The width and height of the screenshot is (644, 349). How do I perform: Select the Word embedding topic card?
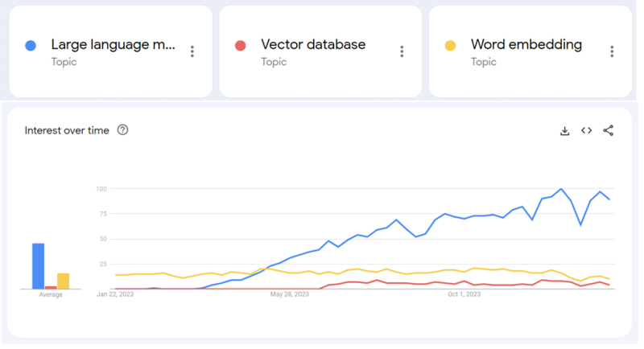tap(530, 51)
